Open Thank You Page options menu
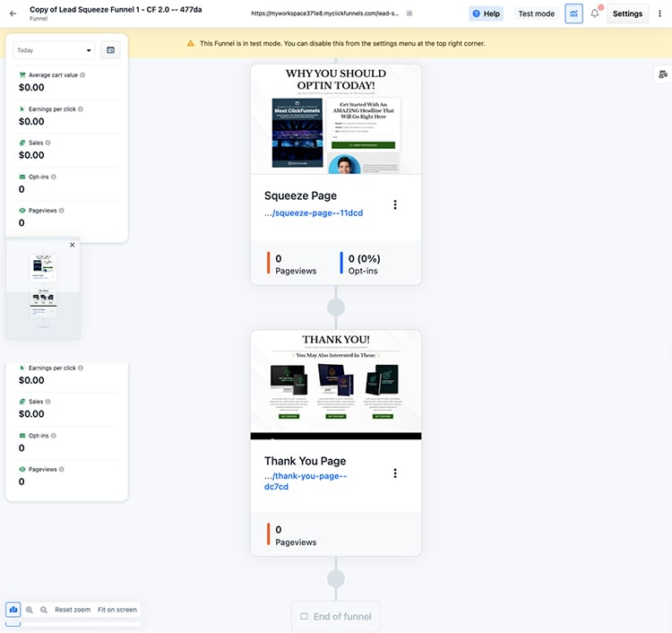 click(x=395, y=473)
